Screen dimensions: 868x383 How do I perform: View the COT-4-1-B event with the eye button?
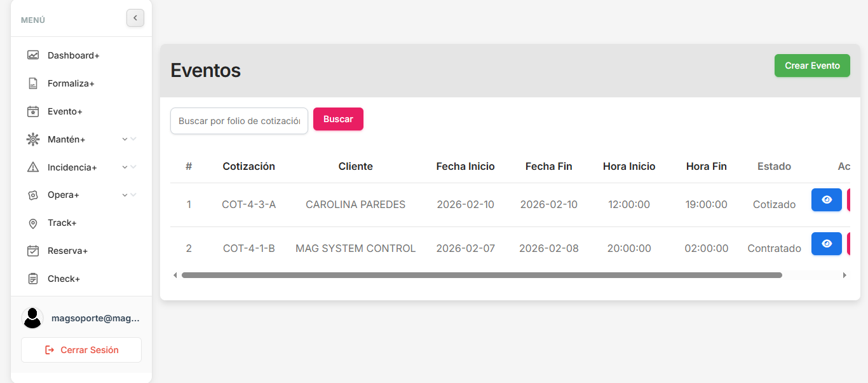826,244
